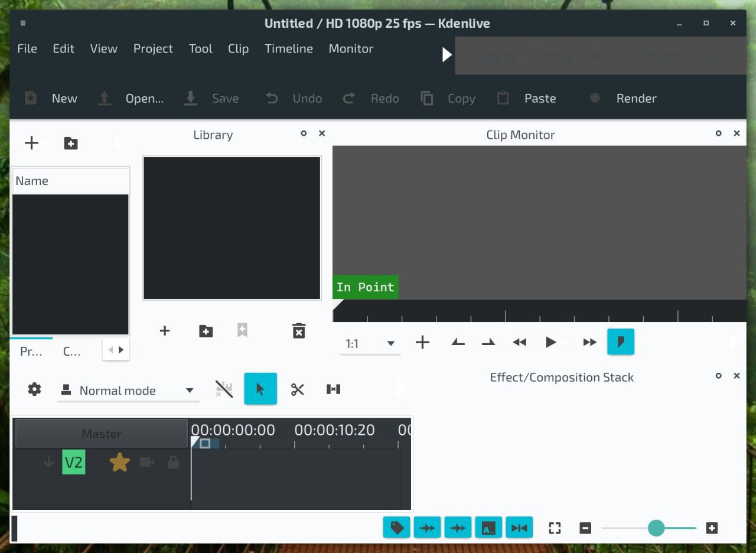Fast forward in the Clip Monitor
This screenshot has width=756, height=553.
coord(589,342)
